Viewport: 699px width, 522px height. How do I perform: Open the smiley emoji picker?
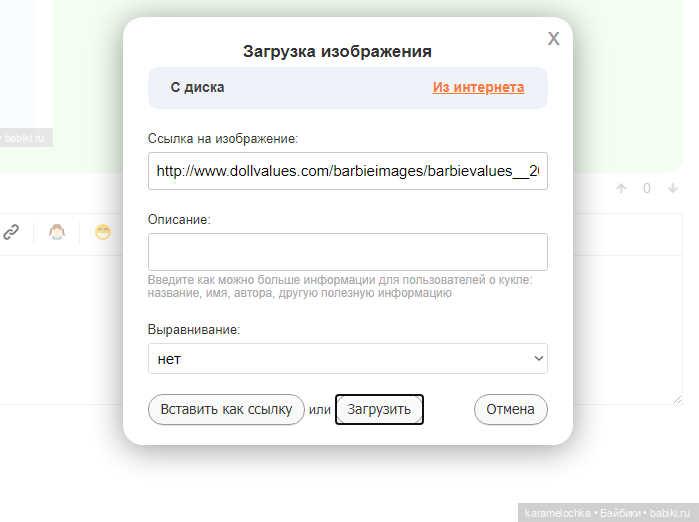(103, 232)
